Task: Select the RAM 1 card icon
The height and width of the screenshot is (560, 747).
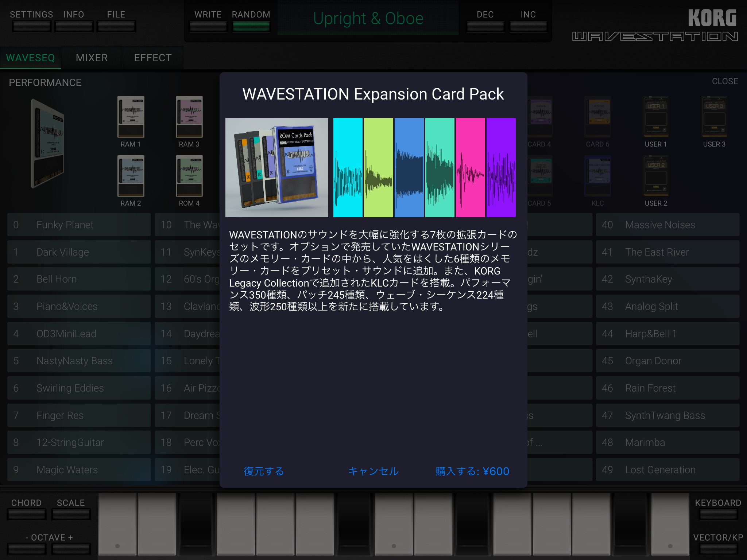Action: click(131, 117)
